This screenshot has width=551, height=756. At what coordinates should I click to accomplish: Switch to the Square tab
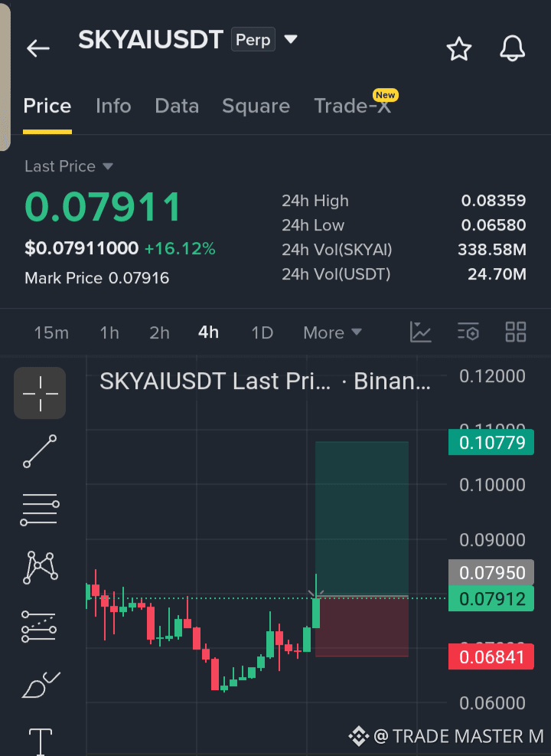coord(256,106)
